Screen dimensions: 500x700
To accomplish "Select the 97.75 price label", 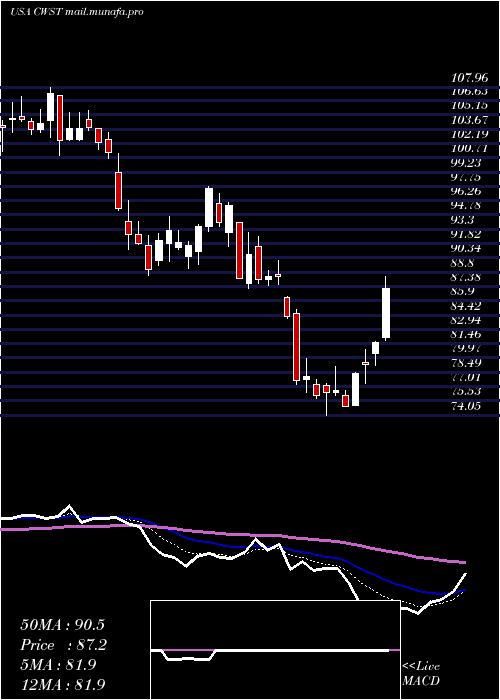I will pyautogui.click(x=466, y=177).
